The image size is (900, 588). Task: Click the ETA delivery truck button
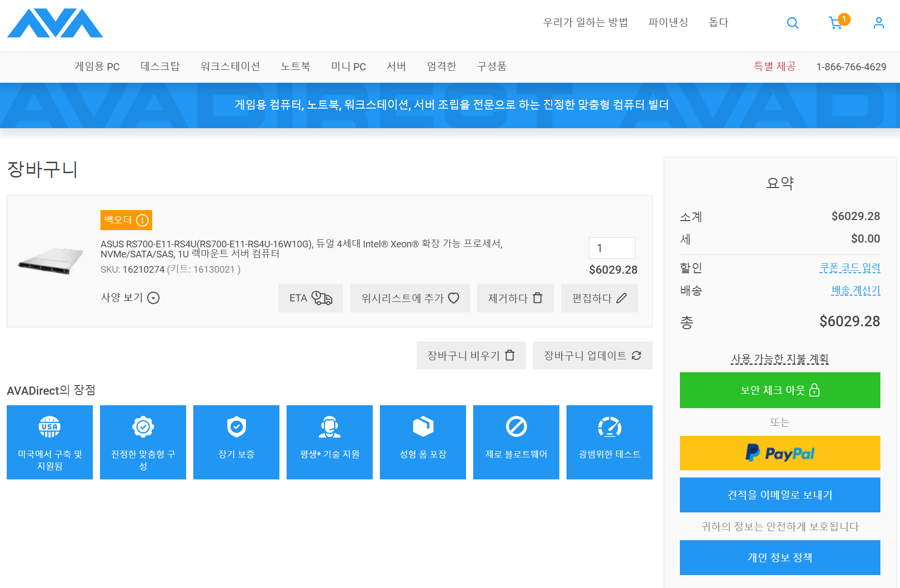coord(311,298)
